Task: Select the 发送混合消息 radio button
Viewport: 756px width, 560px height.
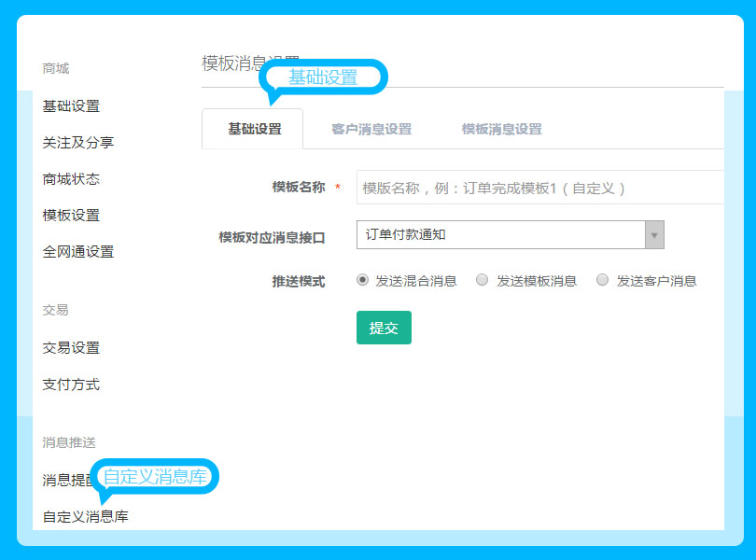Action: click(363, 280)
